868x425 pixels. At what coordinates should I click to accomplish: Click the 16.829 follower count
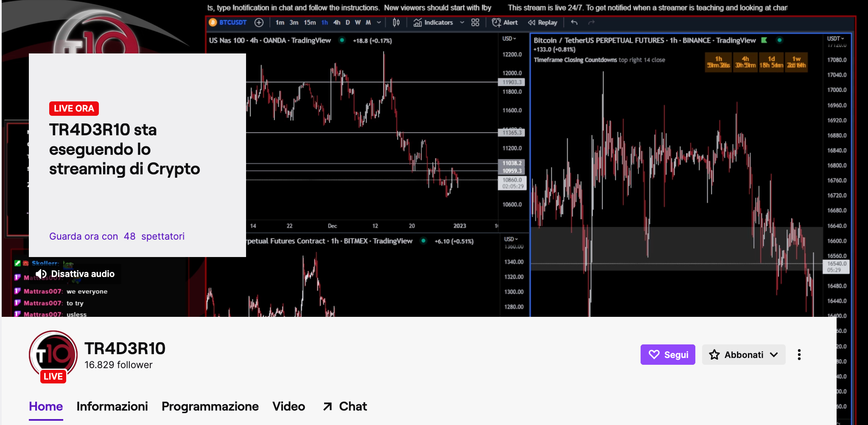118,365
